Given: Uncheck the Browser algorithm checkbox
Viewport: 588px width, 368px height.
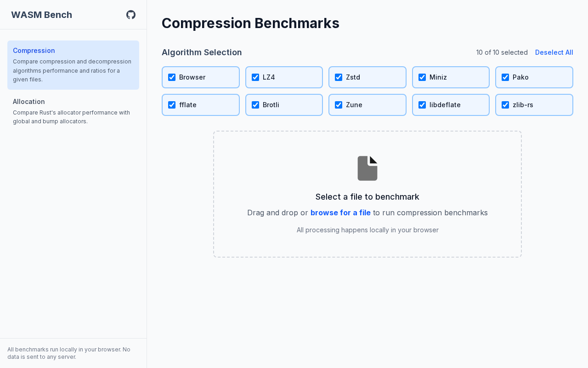Looking at the screenshot, I should tap(172, 77).
